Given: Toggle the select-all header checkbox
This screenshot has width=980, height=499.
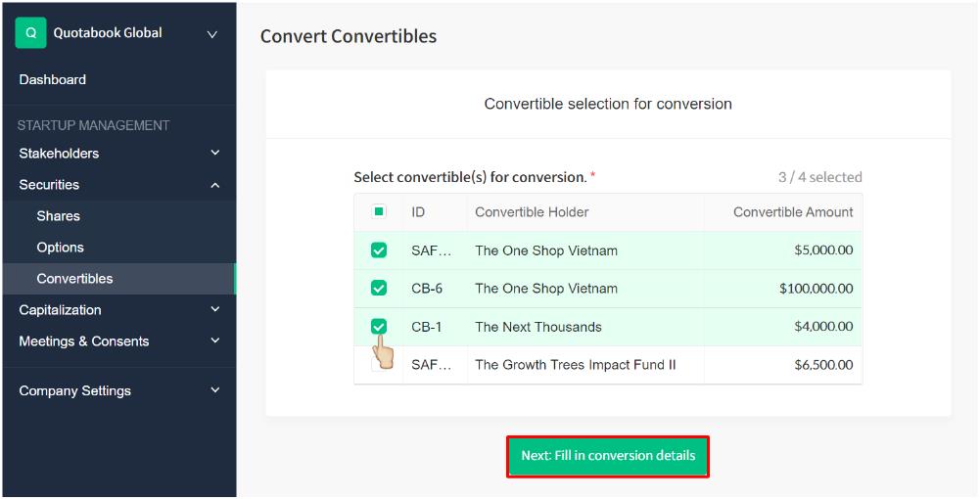Looking at the screenshot, I should [379, 211].
